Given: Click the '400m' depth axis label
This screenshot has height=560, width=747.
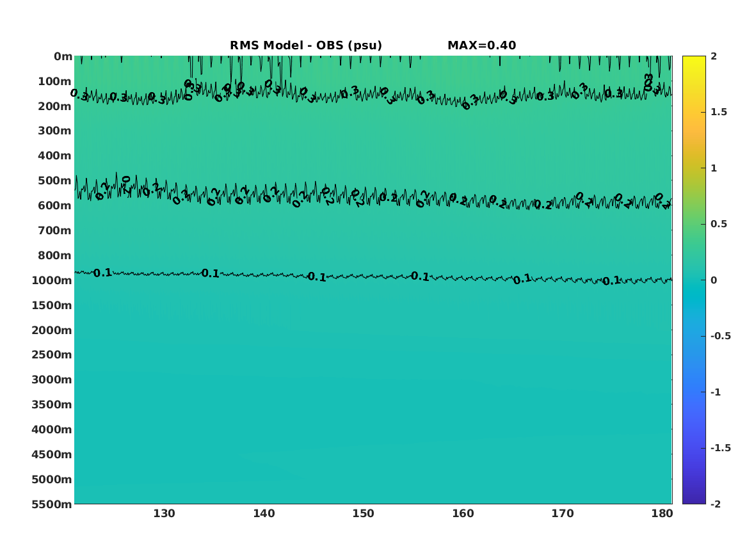Looking at the screenshot, I should click(x=55, y=156).
